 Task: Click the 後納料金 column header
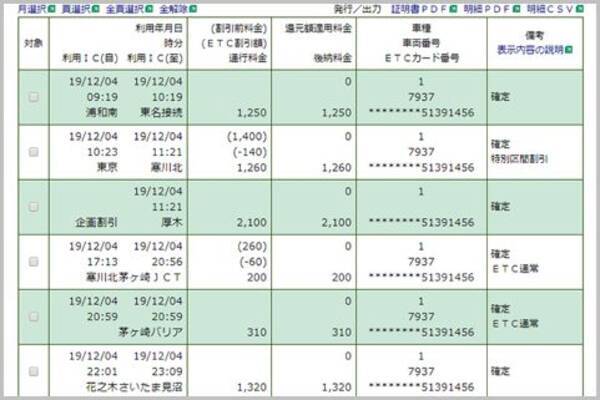coord(333,58)
